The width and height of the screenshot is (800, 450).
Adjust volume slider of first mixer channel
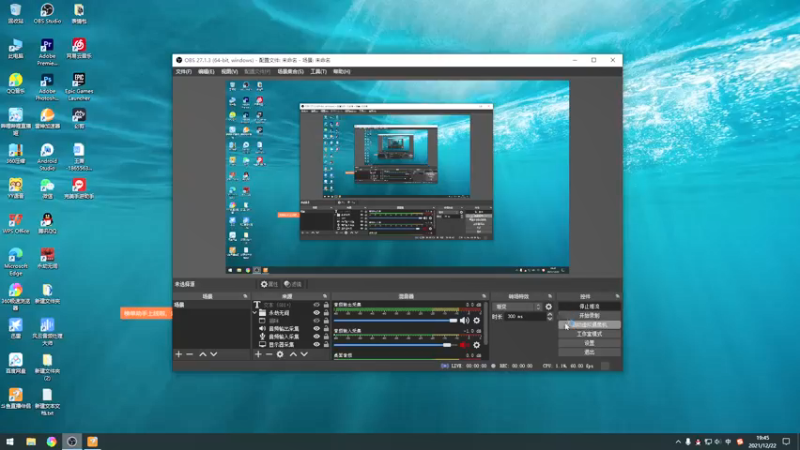pos(395,320)
